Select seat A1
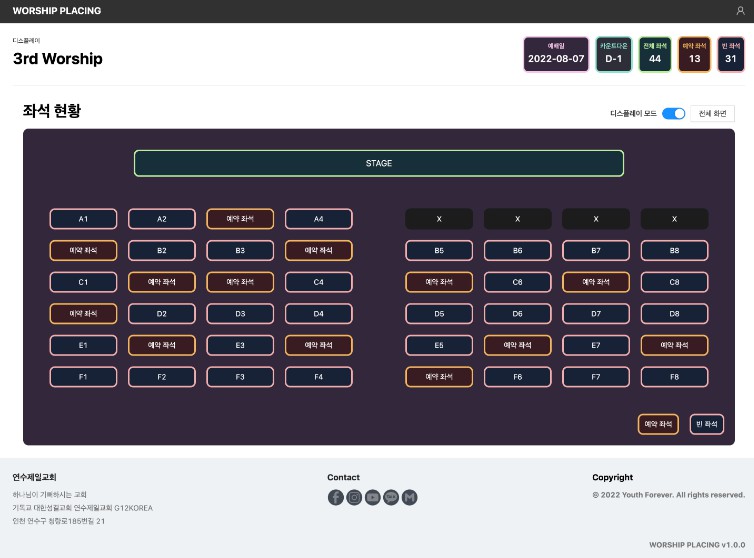Image resolution: width=754 pixels, height=558 pixels. click(83, 219)
